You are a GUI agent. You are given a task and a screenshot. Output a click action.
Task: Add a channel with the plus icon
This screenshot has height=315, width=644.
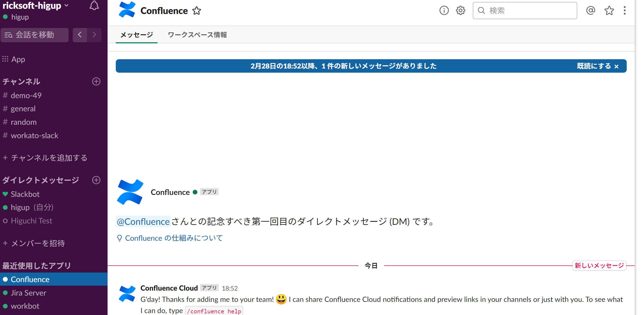(x=96, y=81)
